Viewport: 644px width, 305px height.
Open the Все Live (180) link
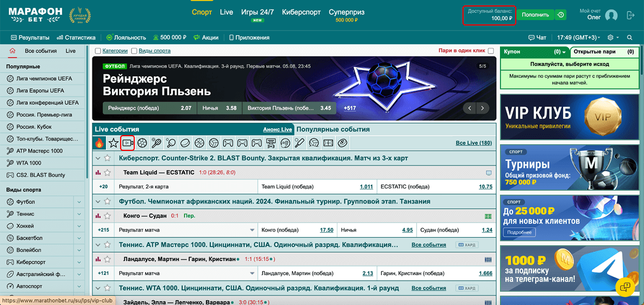473,143
